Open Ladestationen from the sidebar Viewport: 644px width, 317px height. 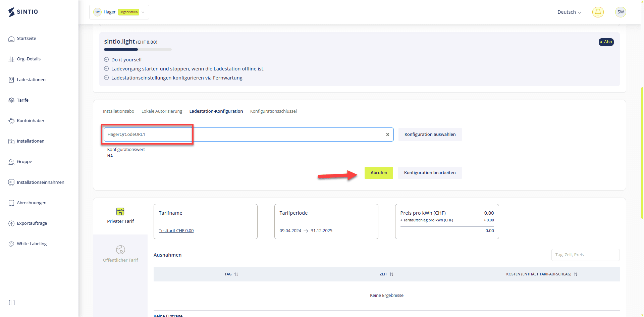click(x=31, y=80)
